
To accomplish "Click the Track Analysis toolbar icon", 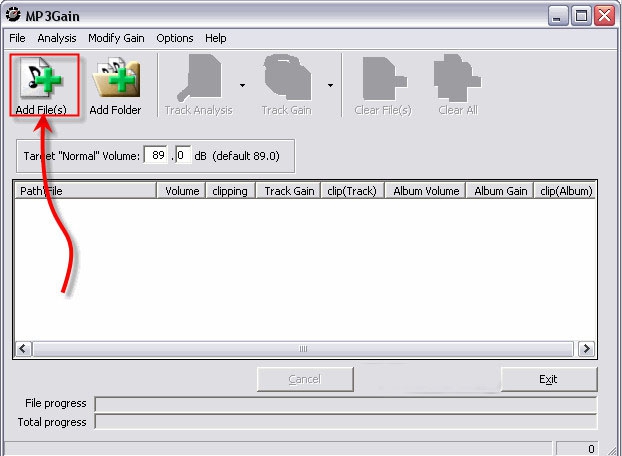I will pyautogui.click(x=199, y=78).
